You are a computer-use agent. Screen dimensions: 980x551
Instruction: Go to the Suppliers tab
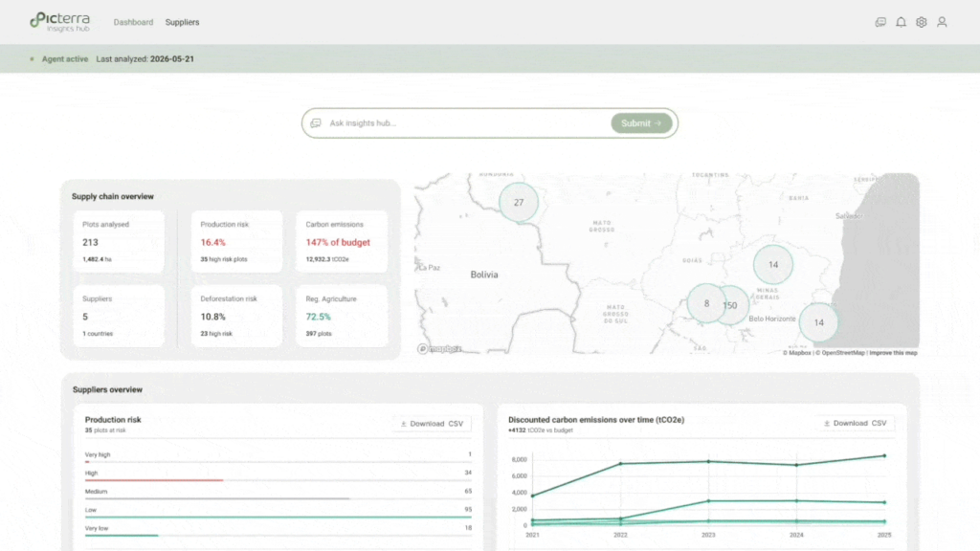182,22
